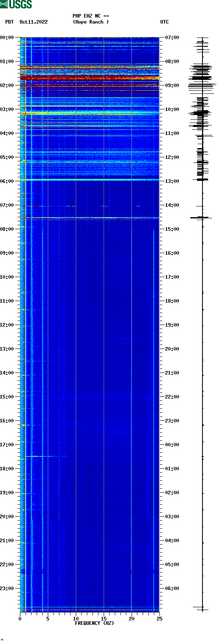The image size is (220, 644).
Task: Click the seismogram spike near 14:30 UTC
Action: click(201, 218)
